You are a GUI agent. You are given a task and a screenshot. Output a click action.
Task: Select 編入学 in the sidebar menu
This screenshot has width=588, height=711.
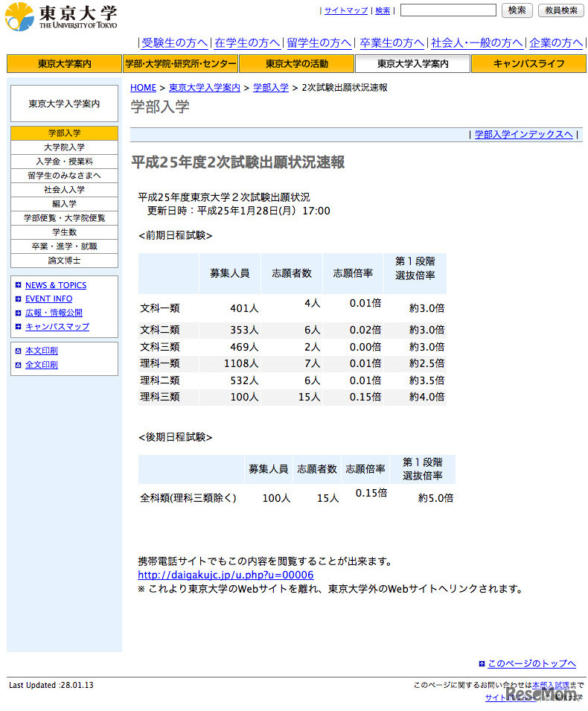[x=64, y=203]
